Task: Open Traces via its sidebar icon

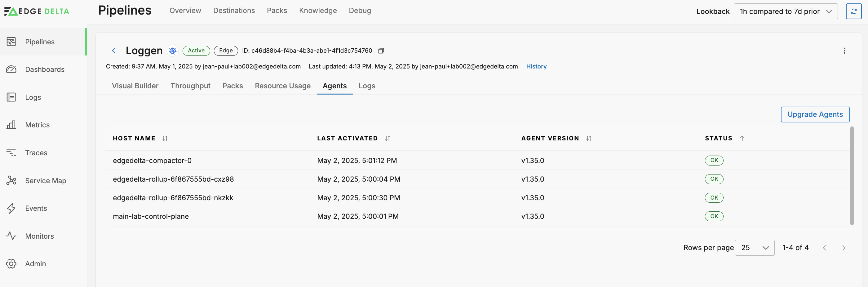Action: pos(11,153)
